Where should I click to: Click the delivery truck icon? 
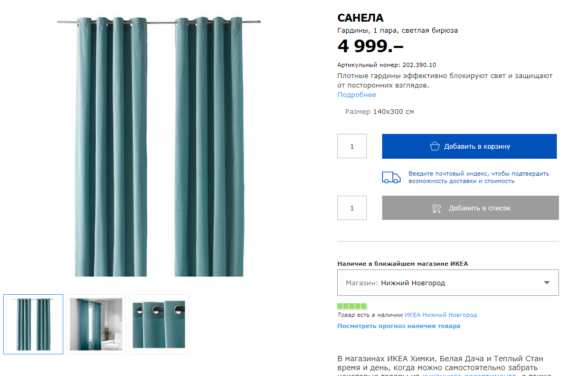coord(391,177)
